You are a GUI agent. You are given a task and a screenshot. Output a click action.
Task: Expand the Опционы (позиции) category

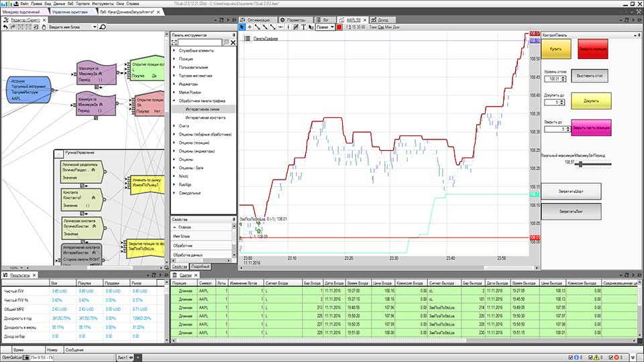[x=174, y=143]
